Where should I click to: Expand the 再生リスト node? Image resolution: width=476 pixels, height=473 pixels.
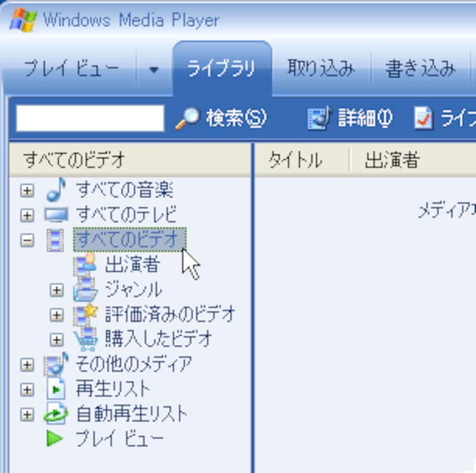tap(27, 390)
